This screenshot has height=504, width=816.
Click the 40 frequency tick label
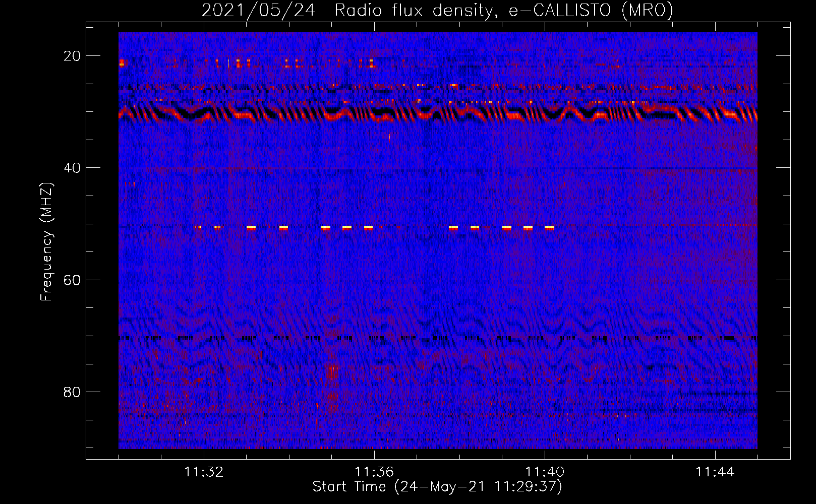[x=73, y=168]
